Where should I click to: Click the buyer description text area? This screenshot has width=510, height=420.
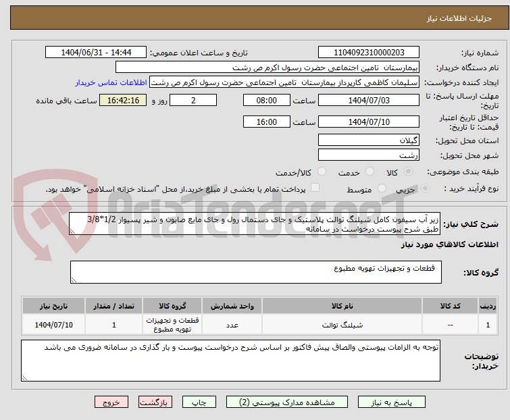(x=231, y=360)
